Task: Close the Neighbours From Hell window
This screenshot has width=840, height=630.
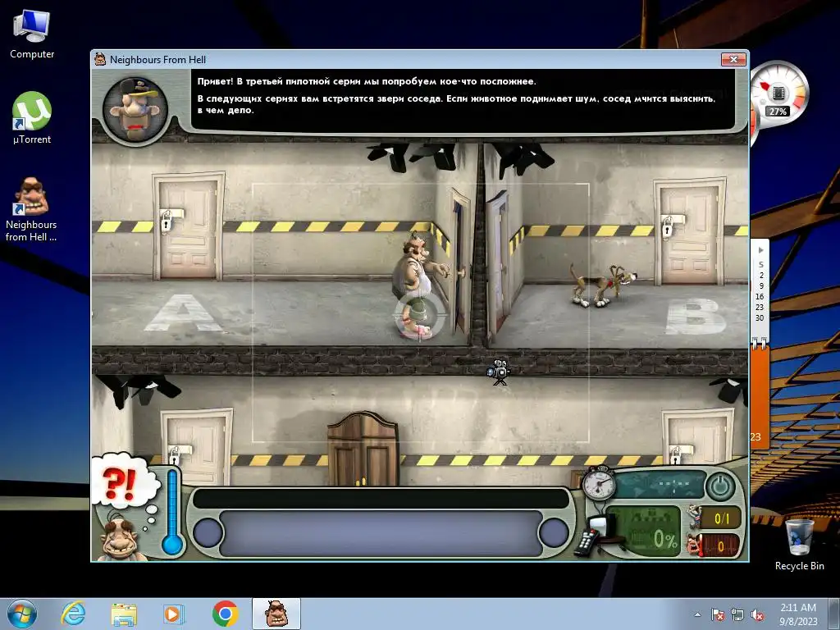Action: 733,59
